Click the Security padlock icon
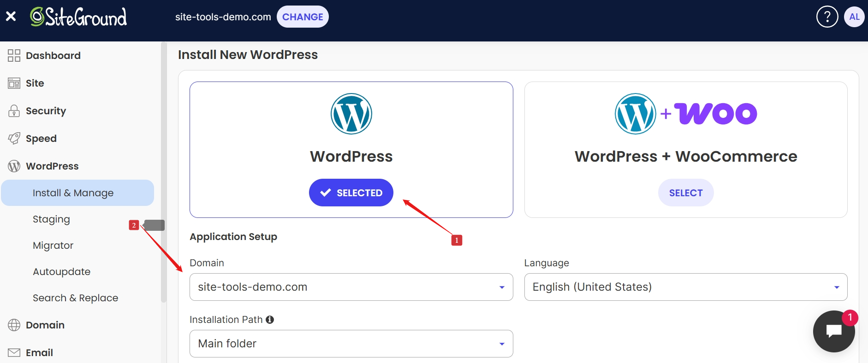This screenshot has width=868, height=363. tap(14, 111)
